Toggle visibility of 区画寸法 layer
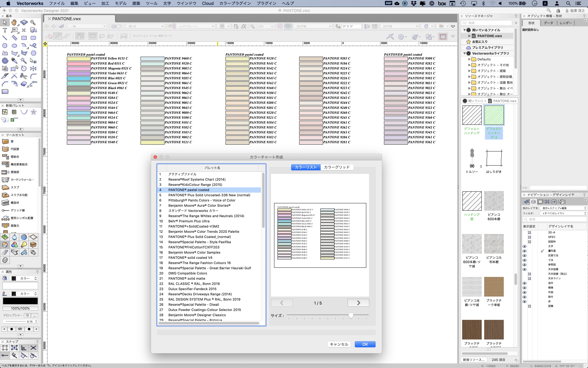 (x=525, y=256)
